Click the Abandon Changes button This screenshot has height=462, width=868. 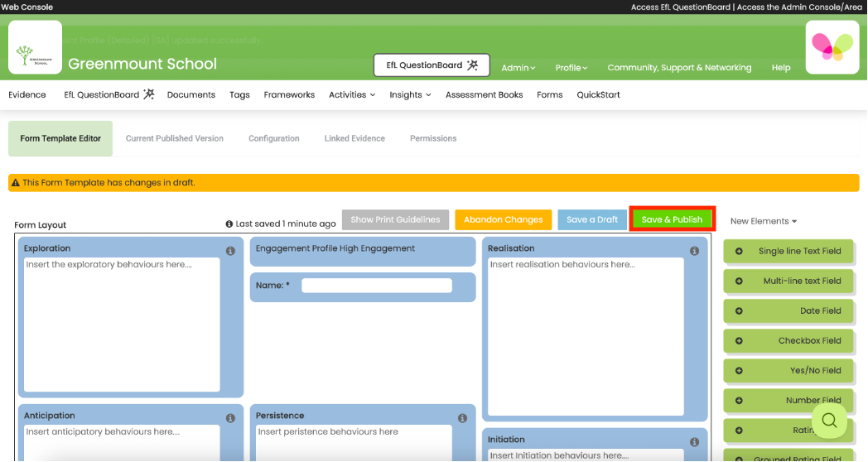pyautogui.click(x=504, y=219)
